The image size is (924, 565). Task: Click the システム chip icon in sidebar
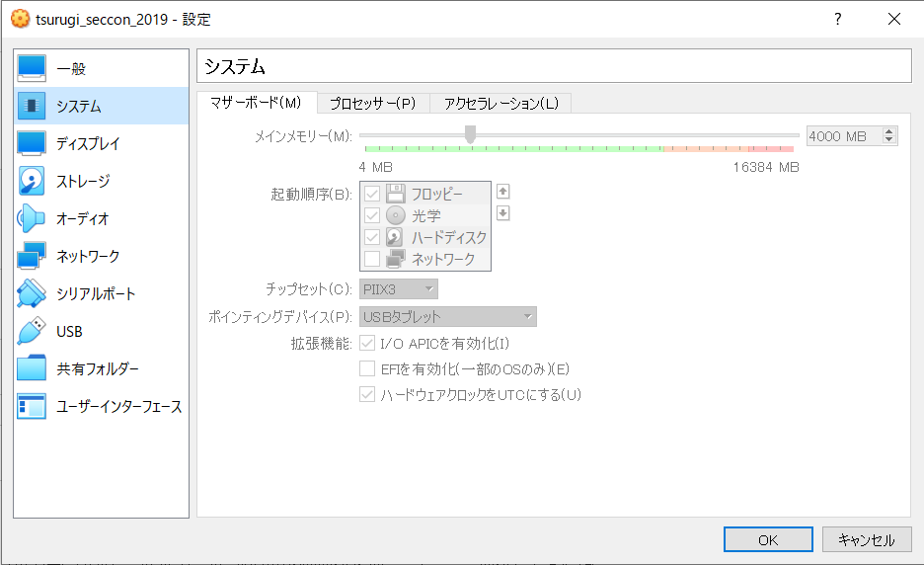(x=32, y=106)
